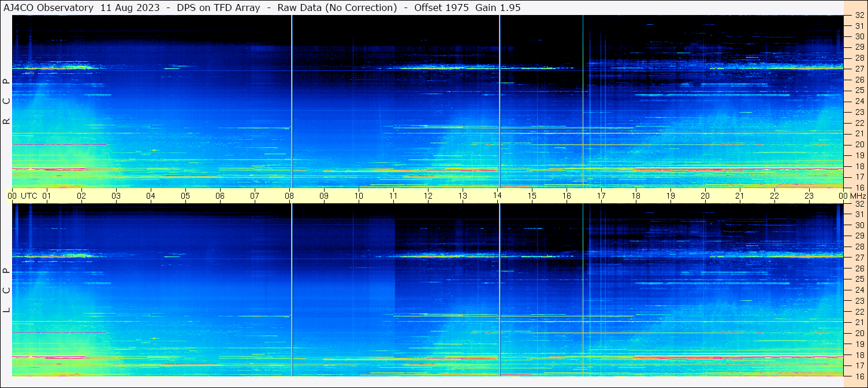
Task: Click 23 MHz on the upper RCP frequency scale
Action: [859, 112]
